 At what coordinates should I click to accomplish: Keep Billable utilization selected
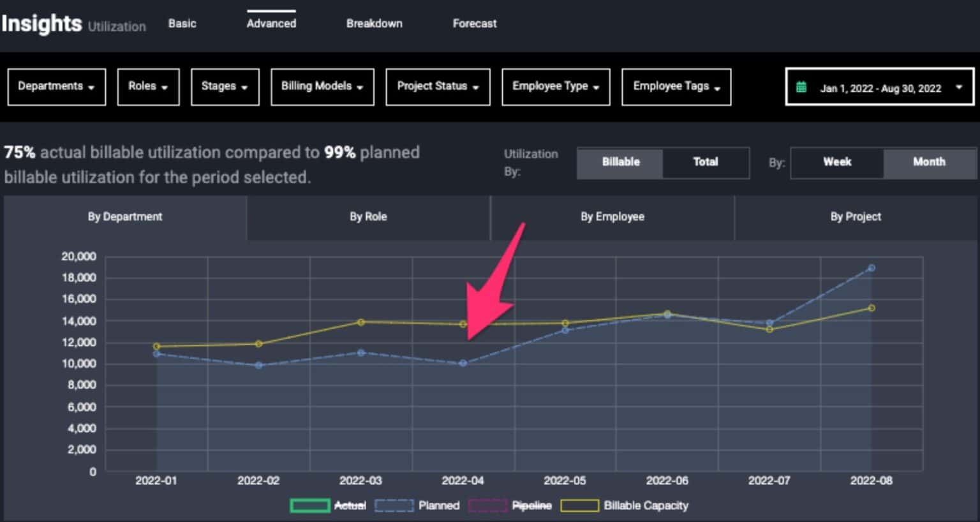pyautogui.click(x=620, y=162)
